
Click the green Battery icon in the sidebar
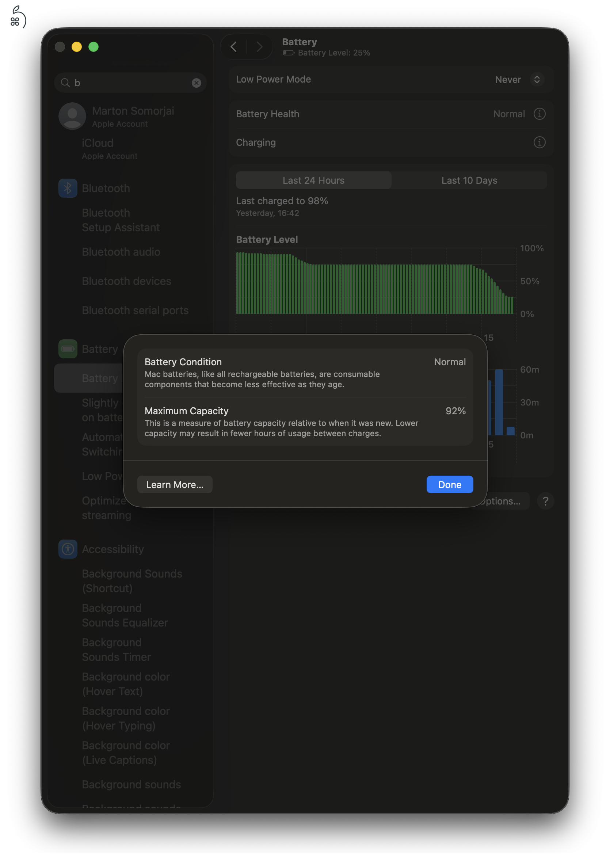68,349
